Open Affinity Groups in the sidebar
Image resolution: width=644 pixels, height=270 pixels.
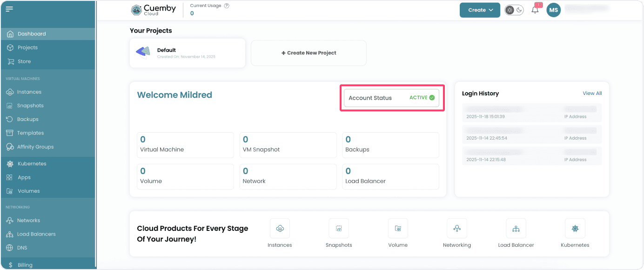pyautogui.click(x=35, y=147)
